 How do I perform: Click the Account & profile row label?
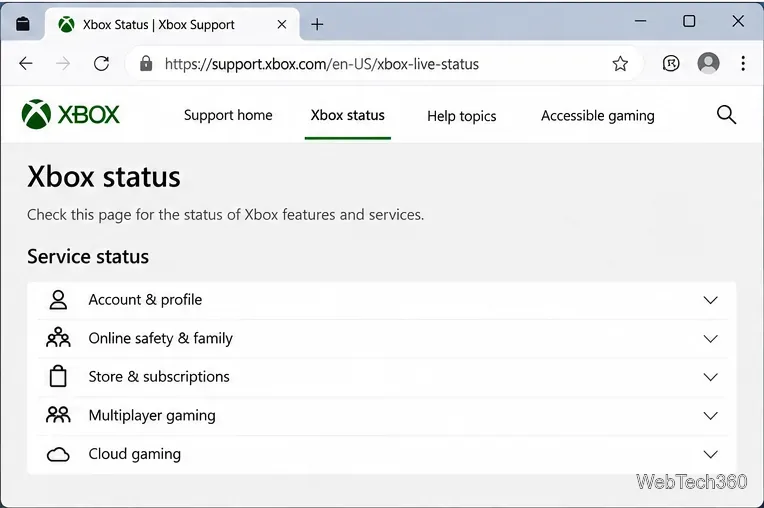tap(145, 300)
